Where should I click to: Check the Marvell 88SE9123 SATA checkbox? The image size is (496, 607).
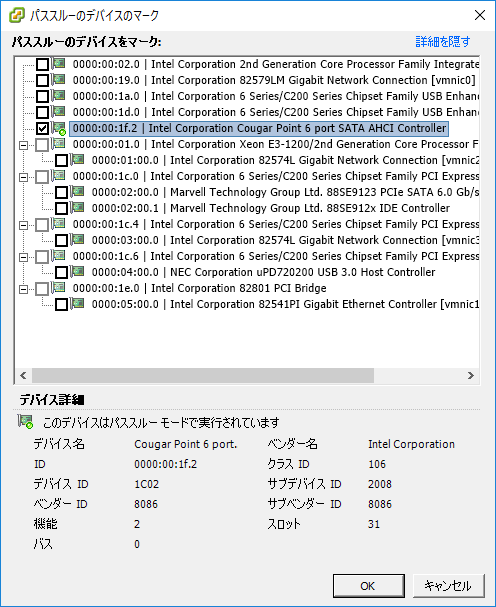pyautogui.click(x=61, y=192)
